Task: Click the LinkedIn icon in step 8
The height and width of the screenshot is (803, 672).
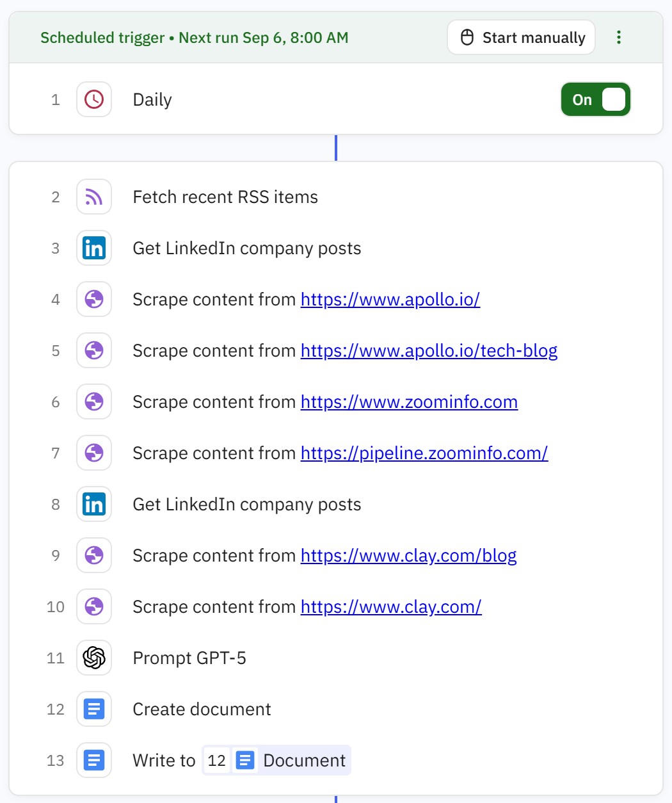Action: [94, 504]
